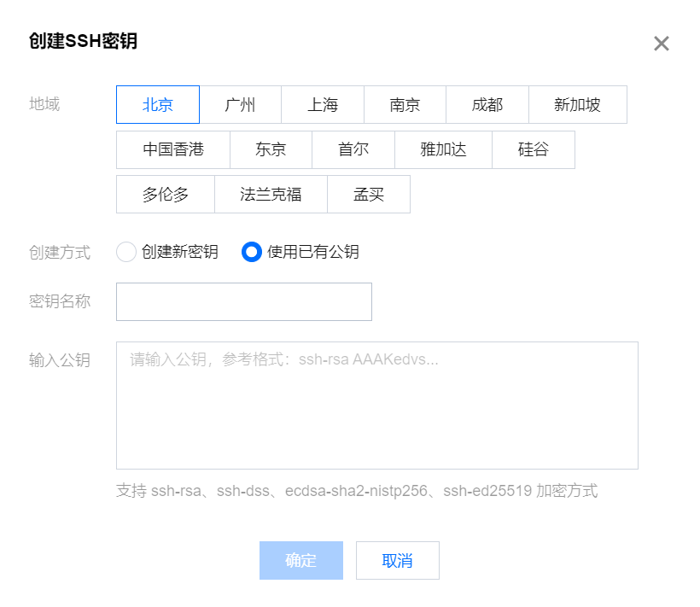Screen dimensions: 700x607
Task: Click the 密钥名称 input field
Action: (243, 301)
